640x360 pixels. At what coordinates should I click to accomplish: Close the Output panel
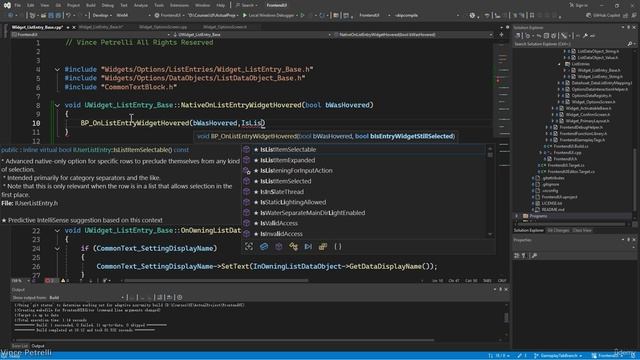[x=506, y=289]
